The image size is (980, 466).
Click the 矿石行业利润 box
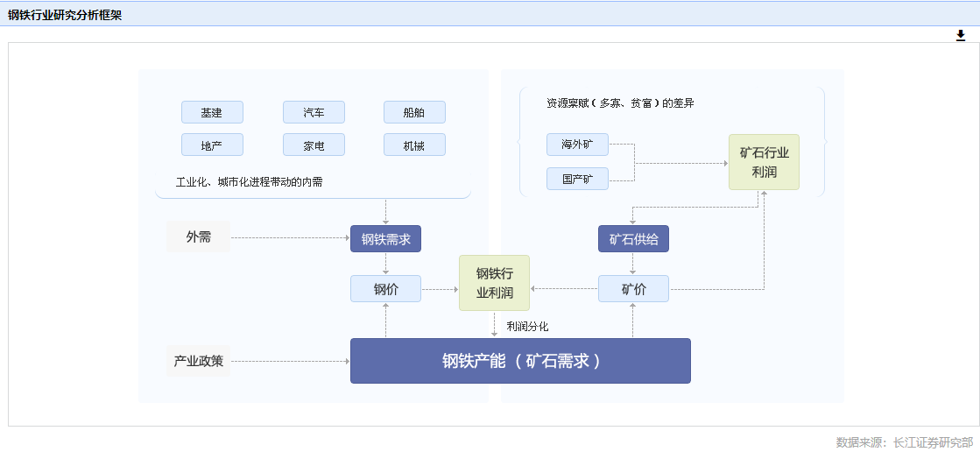[x=764, y=162]
